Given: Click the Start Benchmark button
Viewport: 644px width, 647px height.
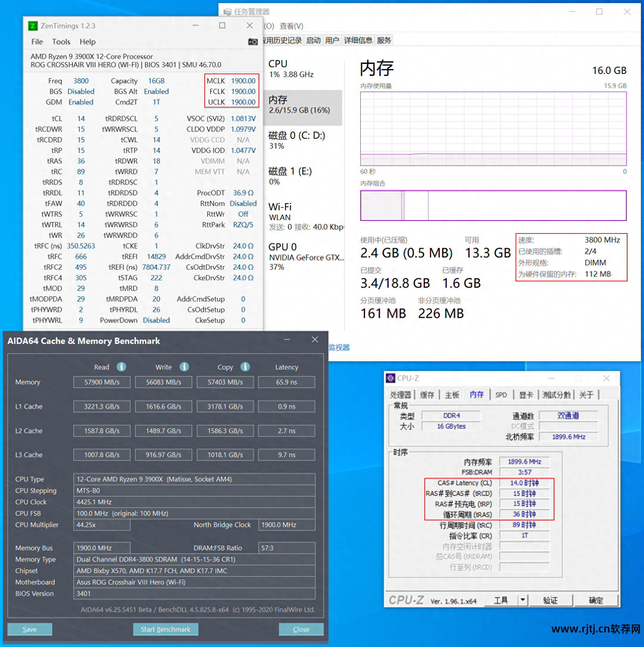Looking at the screenshot, I should (x=165, y=629).
